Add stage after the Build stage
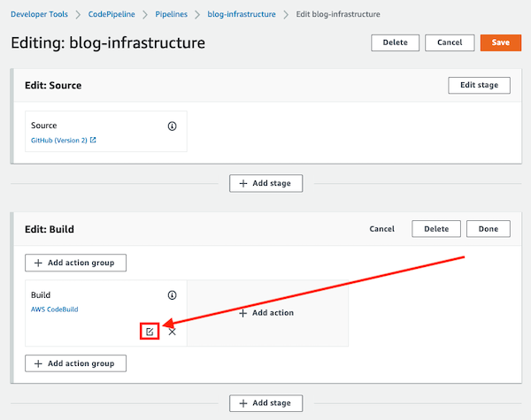531x420 pixels. pos(265,403)
